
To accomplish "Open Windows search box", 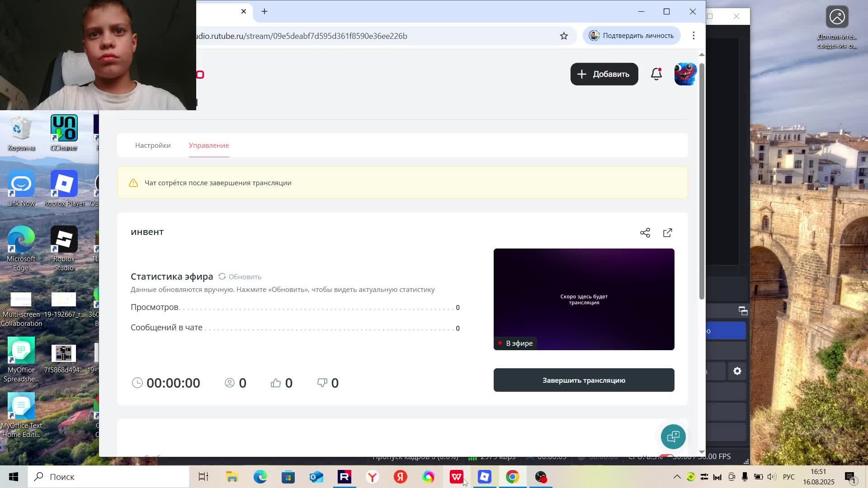I will click(108, 477).
